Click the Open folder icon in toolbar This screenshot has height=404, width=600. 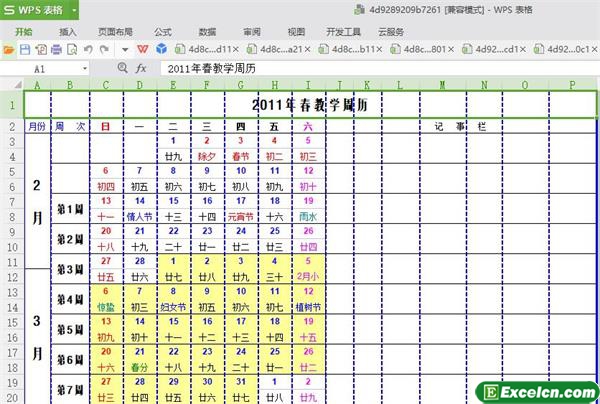pyautogui.click(x=9, y=48)
